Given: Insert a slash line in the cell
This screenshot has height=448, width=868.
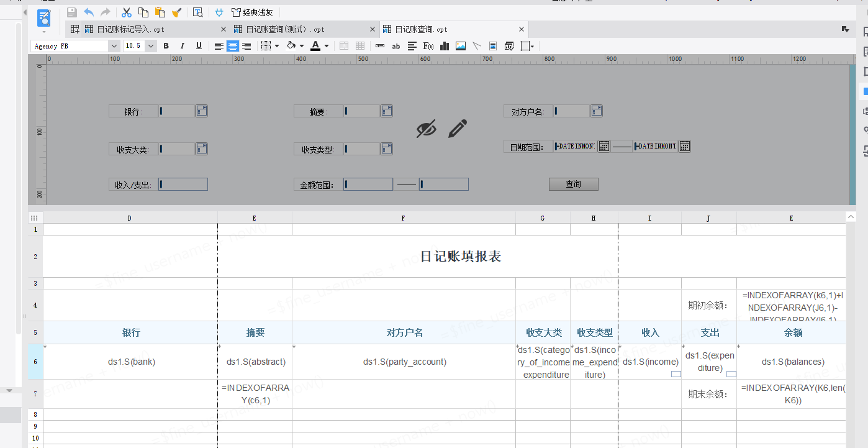Looking at the screenshot, I should pyautogui.click(x=477, y=46).
